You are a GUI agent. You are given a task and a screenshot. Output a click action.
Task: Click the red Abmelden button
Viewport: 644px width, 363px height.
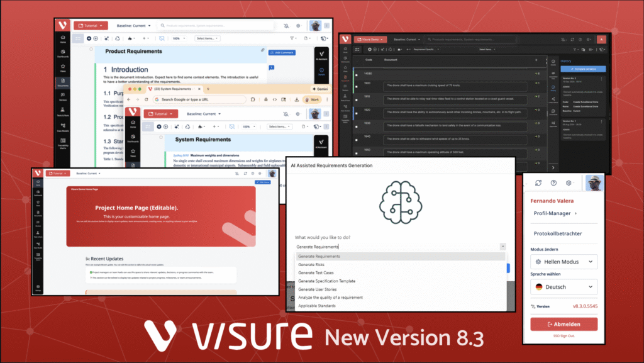pyautogui.click(x=563, y=324)
